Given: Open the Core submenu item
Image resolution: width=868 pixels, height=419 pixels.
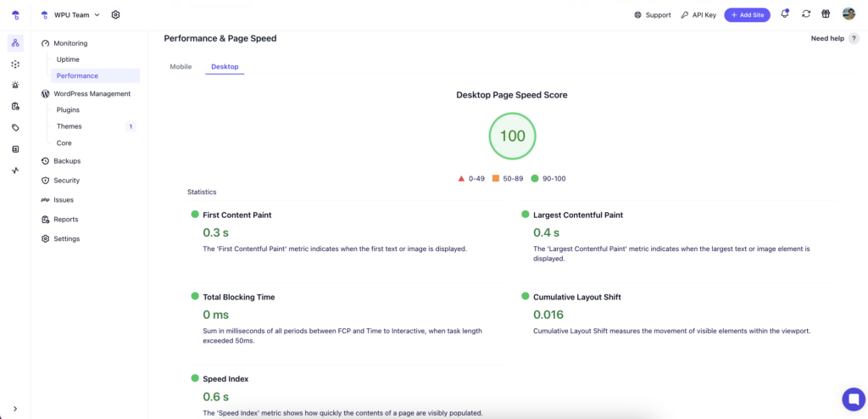Looking at the screenshot, I should (x=64, y=143).
